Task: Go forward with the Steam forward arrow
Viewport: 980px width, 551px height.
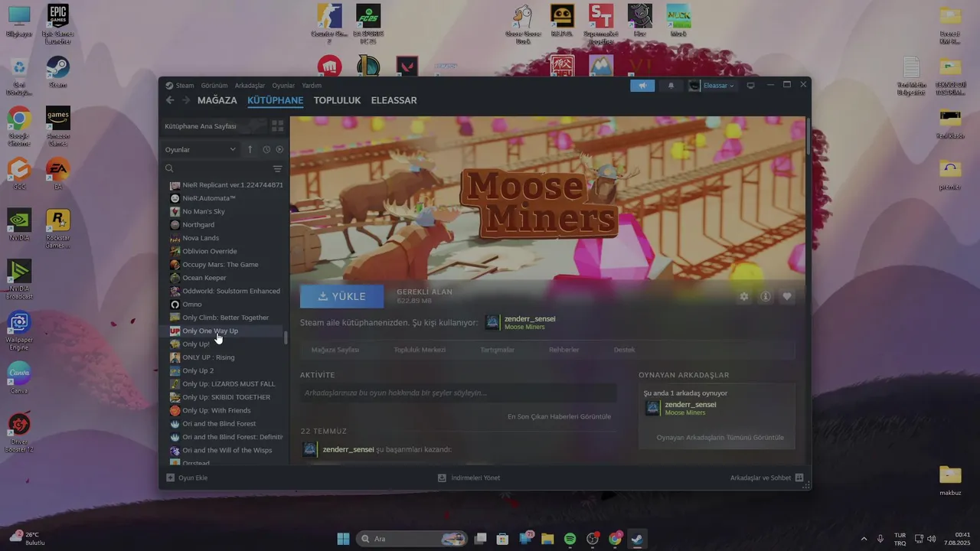Action: [186, 100]
